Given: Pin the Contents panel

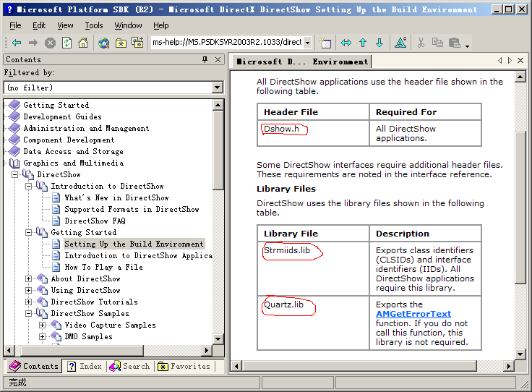Looking at the screenshot, I should pos(205,60).
